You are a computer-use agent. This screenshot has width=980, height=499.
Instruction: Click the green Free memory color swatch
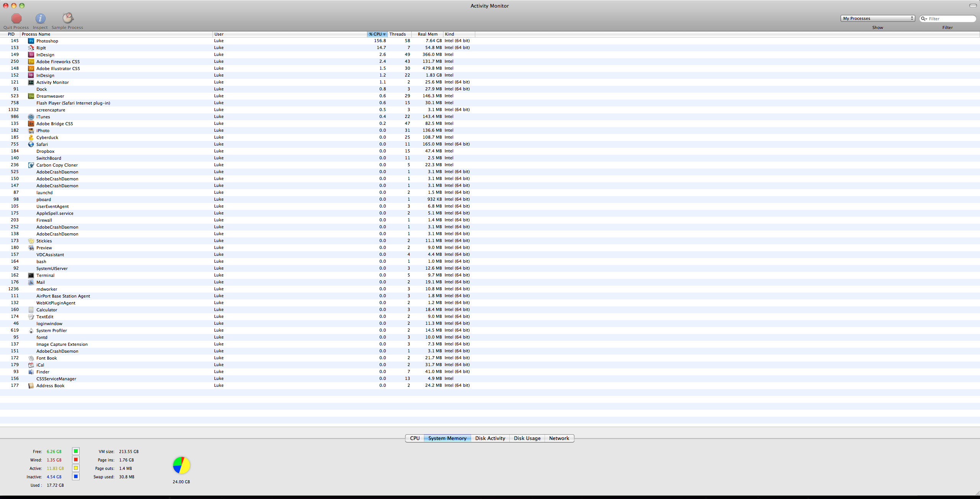(76, 452)
